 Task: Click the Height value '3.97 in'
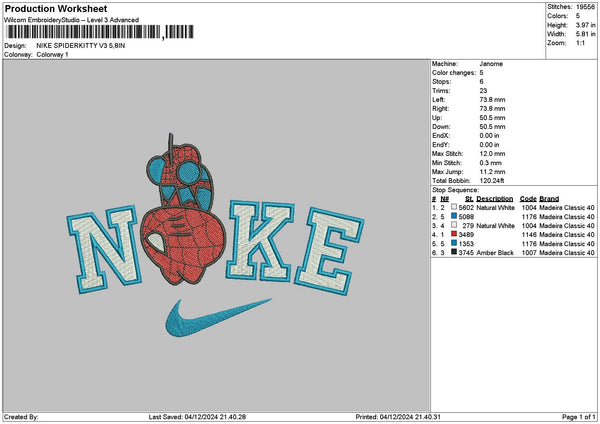point(585,25)
